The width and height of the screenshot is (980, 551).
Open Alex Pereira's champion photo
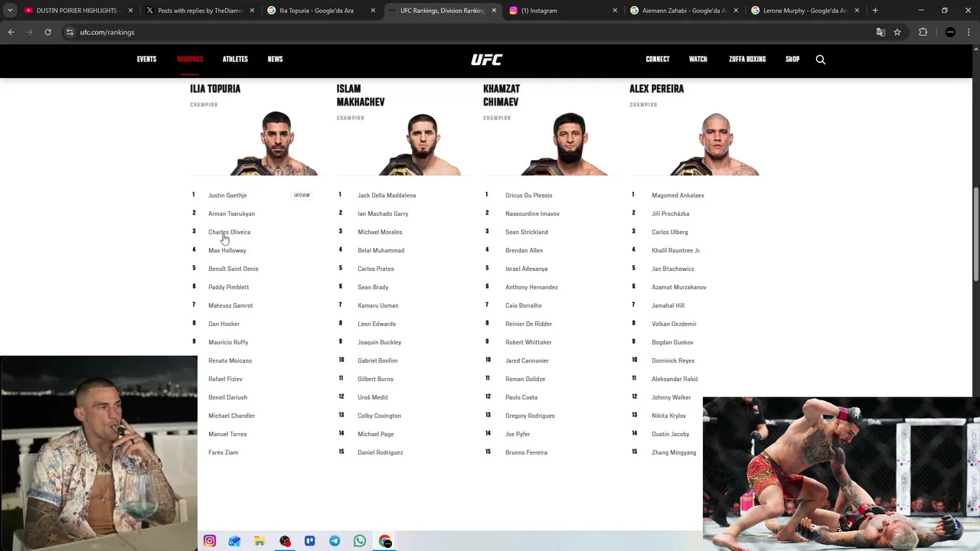(715, 144)
